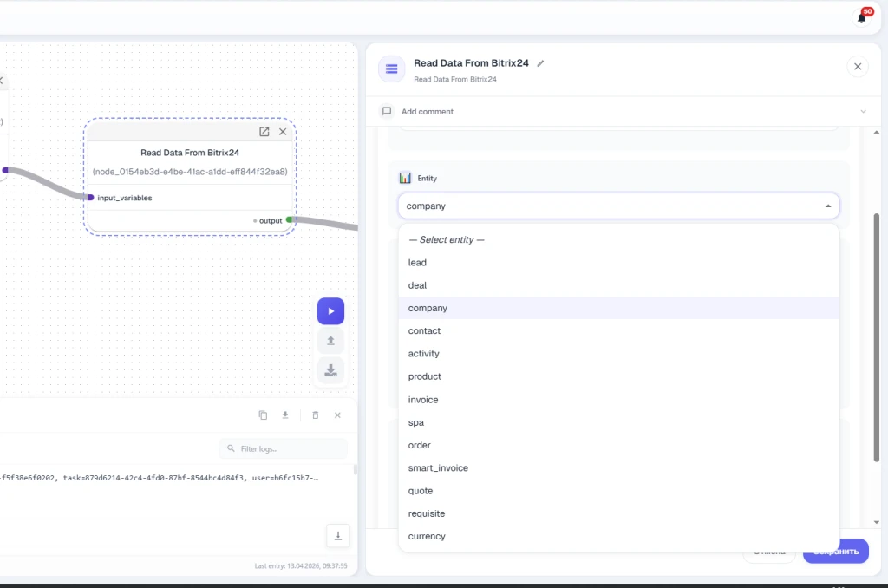Image resolution: width=888 pixels, height=588 pixels.
Task: Click the Сохранить save button
Action: click(x=836, y=552)
